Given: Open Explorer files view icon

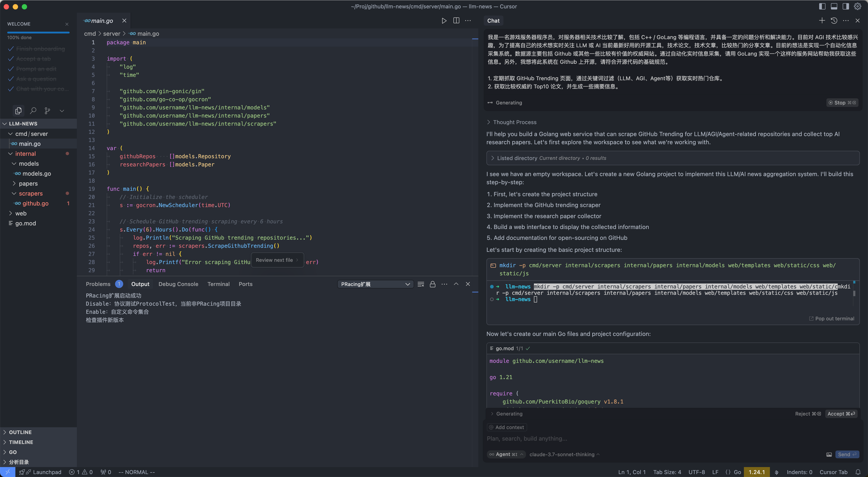Looking at the screenshot, I should coord(19,111).
